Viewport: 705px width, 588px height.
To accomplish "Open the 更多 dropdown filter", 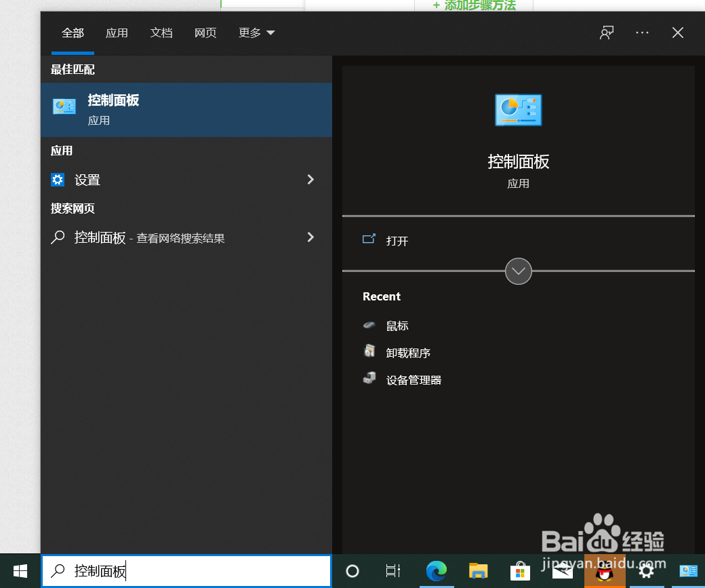I will tap(256, 33).
